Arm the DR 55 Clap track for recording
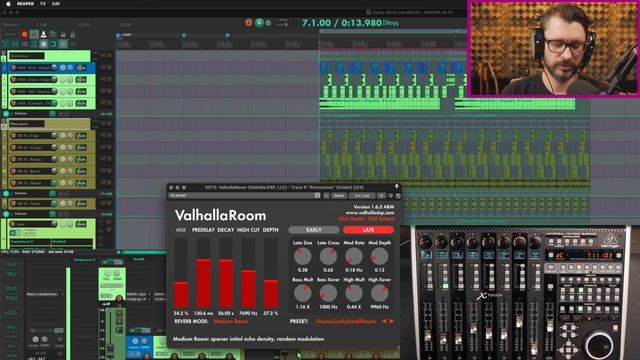 click(13, 135)
